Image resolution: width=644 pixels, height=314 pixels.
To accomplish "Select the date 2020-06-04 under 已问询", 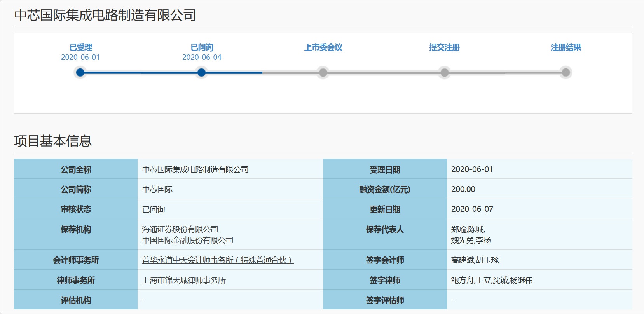I will 202,58.
